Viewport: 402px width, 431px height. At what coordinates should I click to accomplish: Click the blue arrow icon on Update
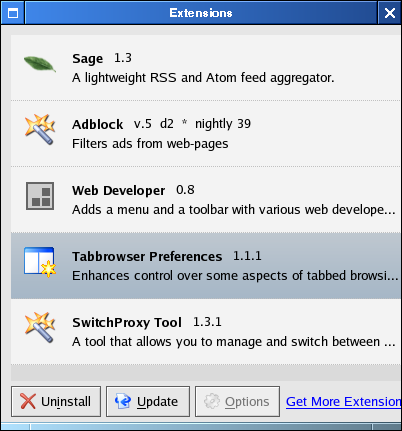[x=123, y=401]
